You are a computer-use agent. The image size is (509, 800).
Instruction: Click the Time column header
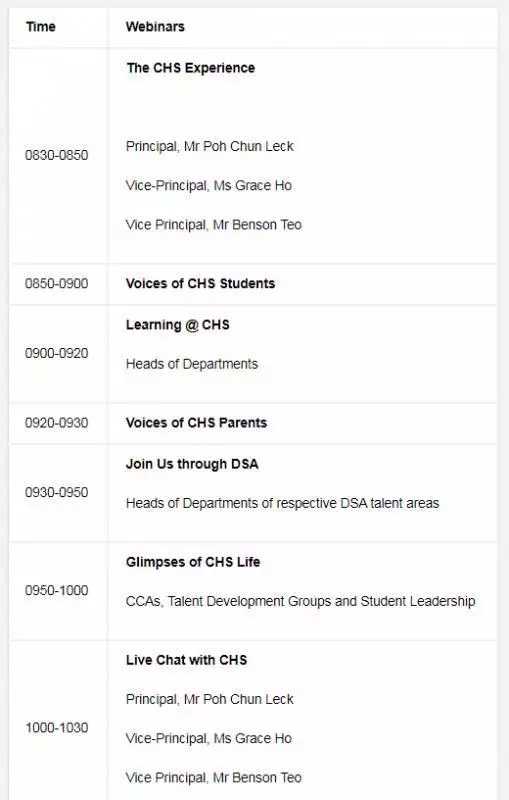click(41, 27)
